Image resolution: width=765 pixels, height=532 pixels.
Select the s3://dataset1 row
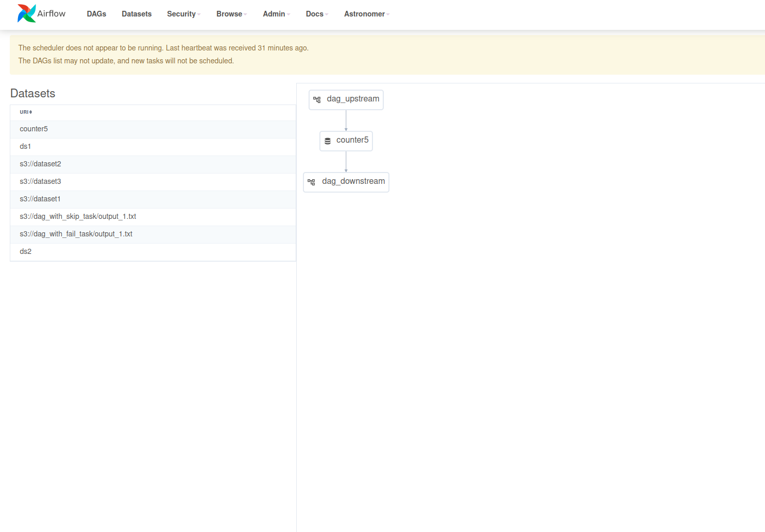[153, 199]
